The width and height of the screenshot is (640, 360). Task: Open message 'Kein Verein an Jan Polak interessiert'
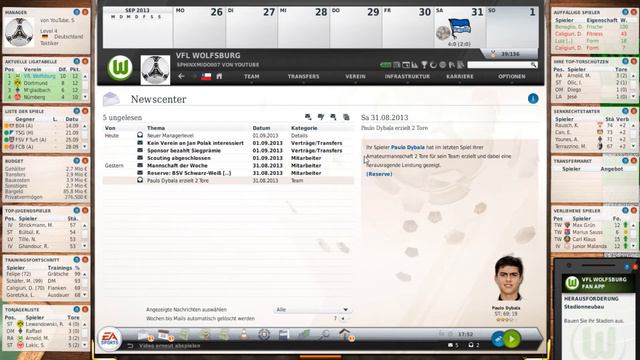195,143
